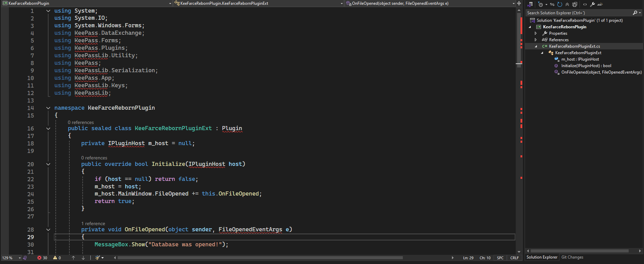This screenshot has width=644, height=264.
Task: Open the Pending Changes Filter dropdown arrow
Action: pyautogui.click(x=546, y=4)
